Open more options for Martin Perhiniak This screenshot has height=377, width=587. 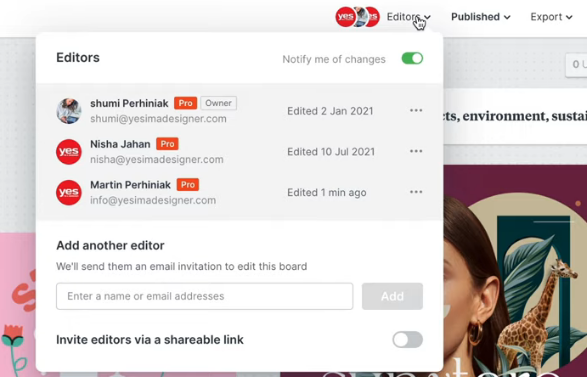tap(416, 192)
